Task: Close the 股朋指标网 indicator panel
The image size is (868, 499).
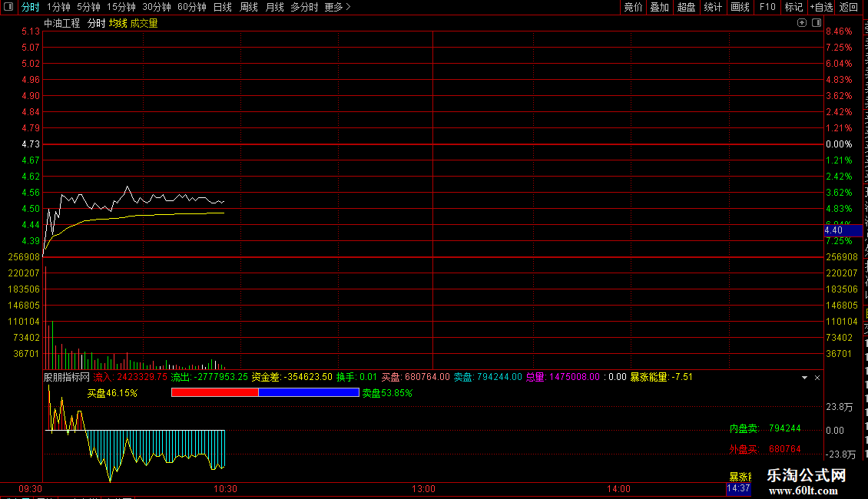Action: pos(817,378)
